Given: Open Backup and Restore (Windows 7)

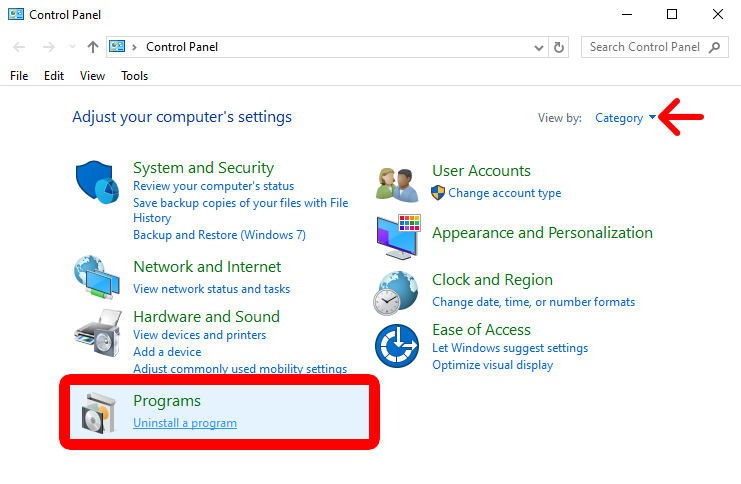Looking at the screenshot, I should (219, 235).
